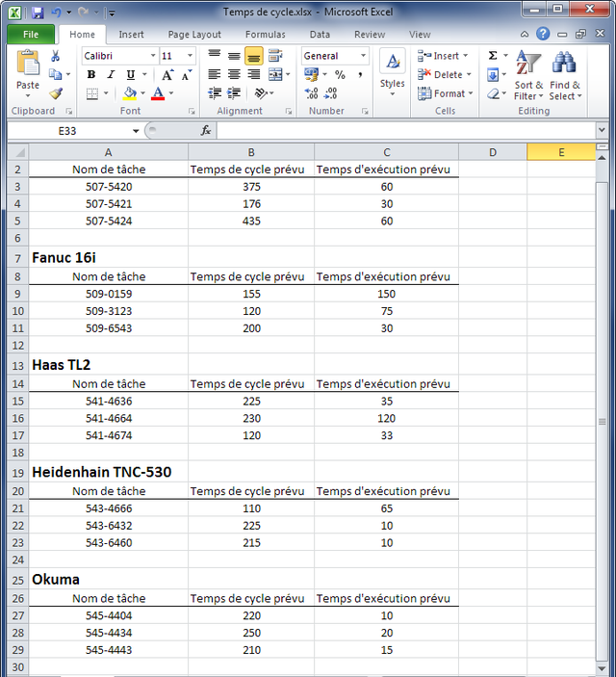This screenshot has height=677, width=616.
Task: Toggle Wrap Text on selected cell
Action: 275,55
